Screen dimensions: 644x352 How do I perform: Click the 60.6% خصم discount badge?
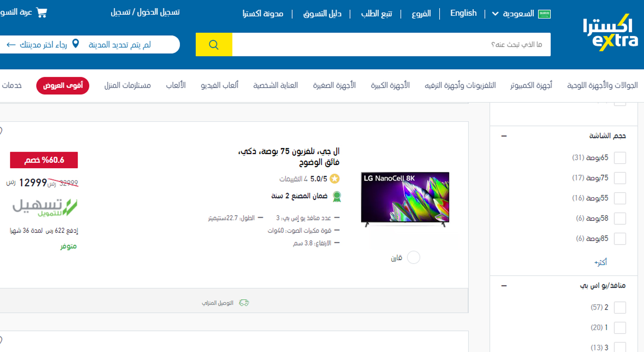coord(44,160)
